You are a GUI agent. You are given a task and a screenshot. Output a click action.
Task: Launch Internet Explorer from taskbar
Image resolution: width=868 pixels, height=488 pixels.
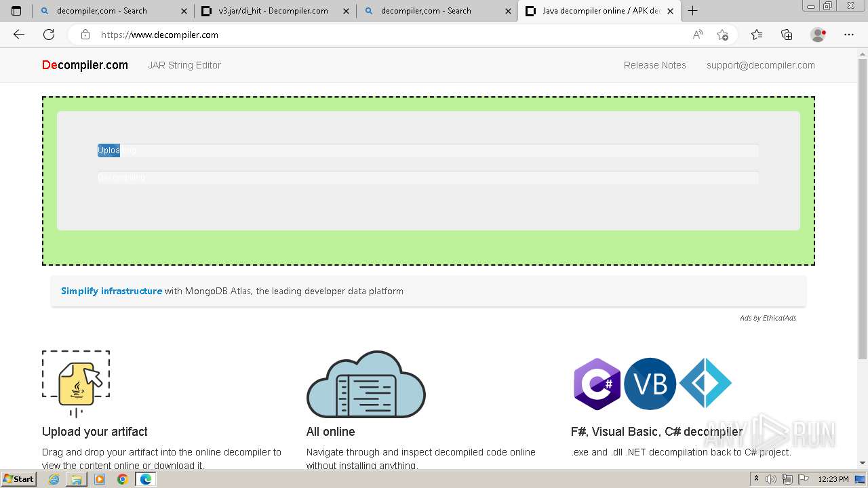(54, 479)
